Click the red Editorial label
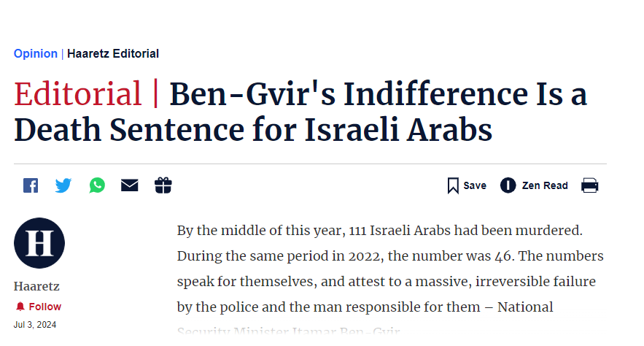This screenshot has width=644, height=346. click(78, 94)
